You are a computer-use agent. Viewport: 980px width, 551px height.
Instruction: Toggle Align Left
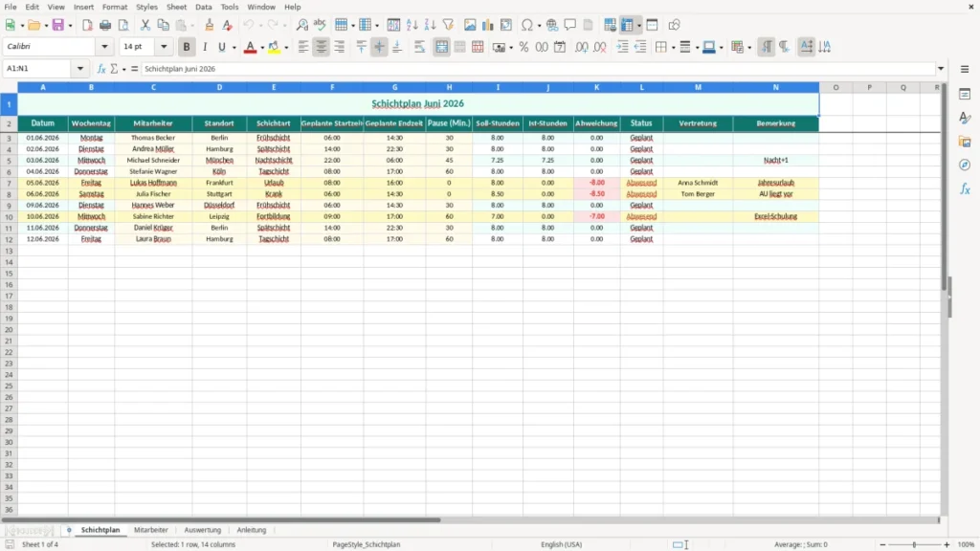click(x=303, y=47)
